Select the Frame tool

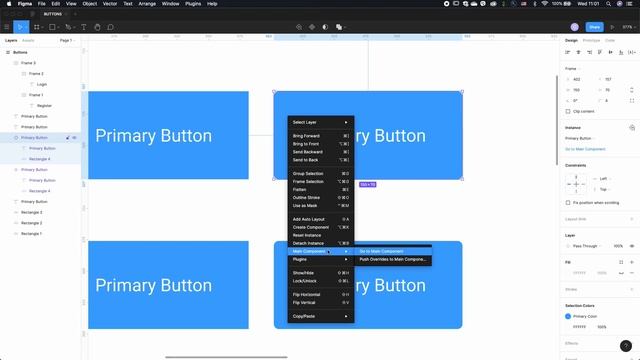[x=37, y=27]
